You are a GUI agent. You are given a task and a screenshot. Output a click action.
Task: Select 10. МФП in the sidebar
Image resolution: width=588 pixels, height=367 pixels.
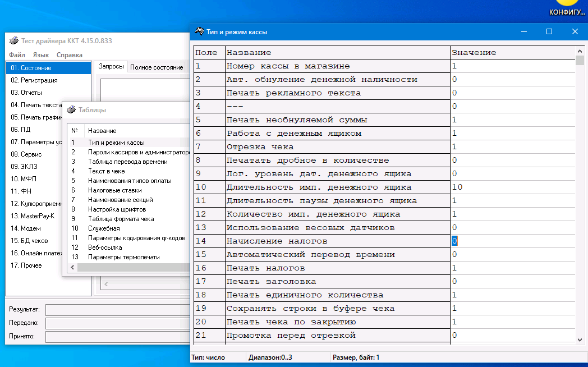point(34,179)
